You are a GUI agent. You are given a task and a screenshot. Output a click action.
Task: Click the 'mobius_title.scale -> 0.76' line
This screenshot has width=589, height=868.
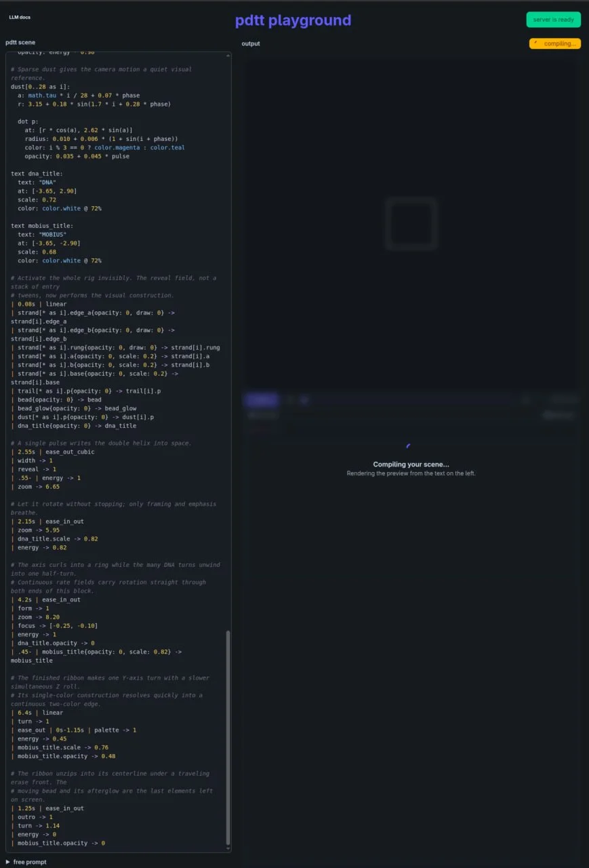pyautogui.click(x=60, y=748)
